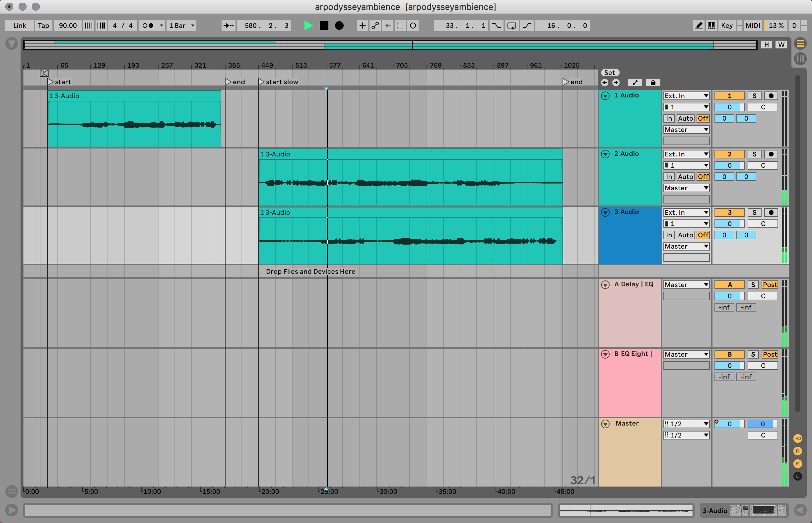Arm the 1 Audio track for recording
812x523 pixels.
(x=771, y=95)
